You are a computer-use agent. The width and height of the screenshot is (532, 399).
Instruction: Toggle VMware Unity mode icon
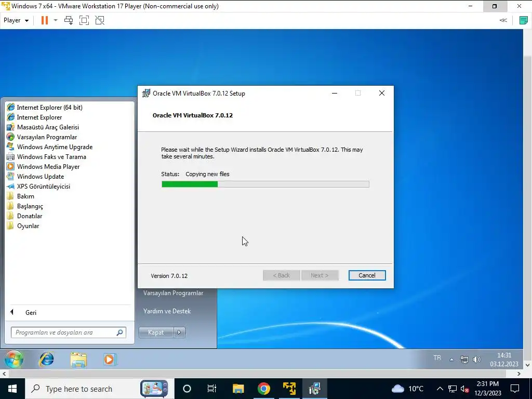(100, 20)
